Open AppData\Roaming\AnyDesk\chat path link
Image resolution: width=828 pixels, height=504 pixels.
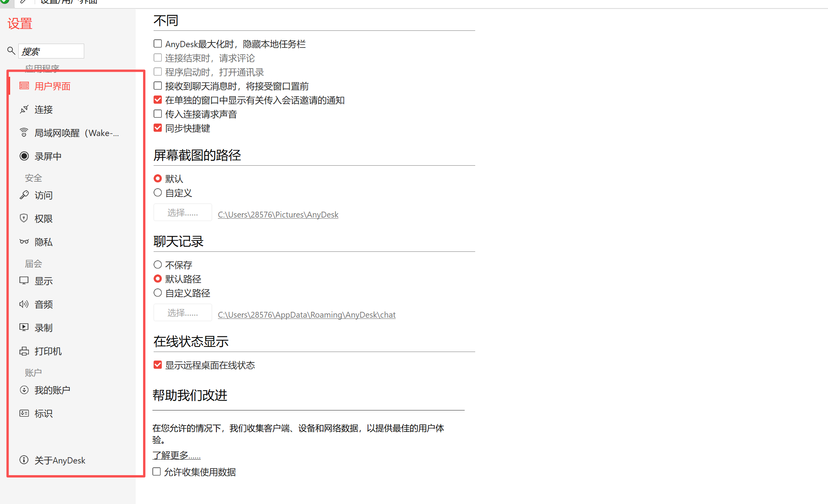pos(306,315)
